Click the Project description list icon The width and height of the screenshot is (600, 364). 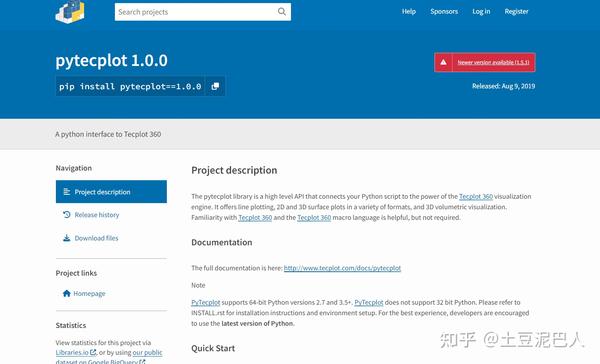(x=67, y=191)
